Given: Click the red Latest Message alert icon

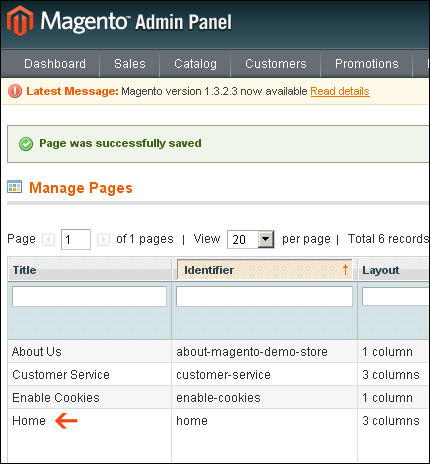Looking at the screenshot, I should click(15, 91).
